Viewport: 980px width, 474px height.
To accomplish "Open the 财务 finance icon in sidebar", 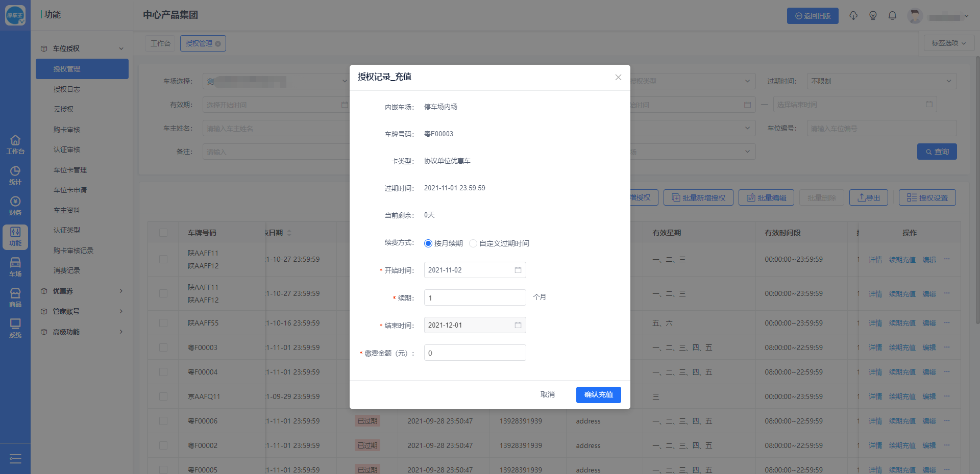I will coord(15,206).
